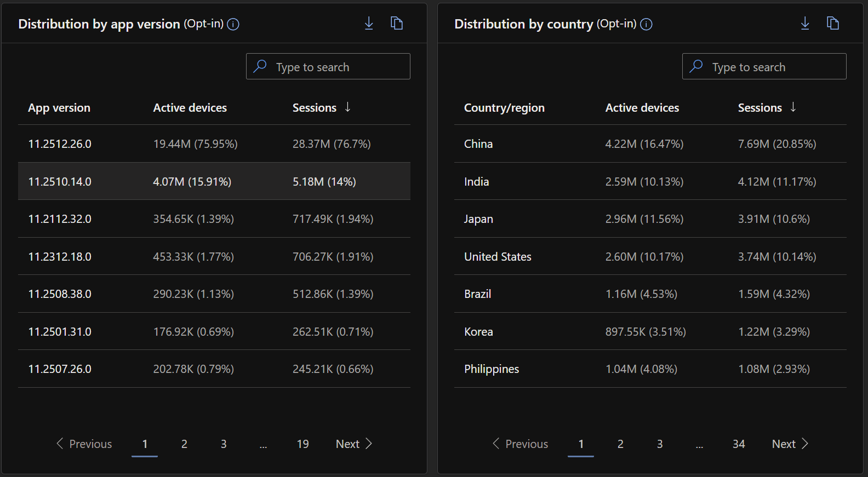Open page 3 of country list
The height and width of the screenshot is (477, 868).
point(660,444)
